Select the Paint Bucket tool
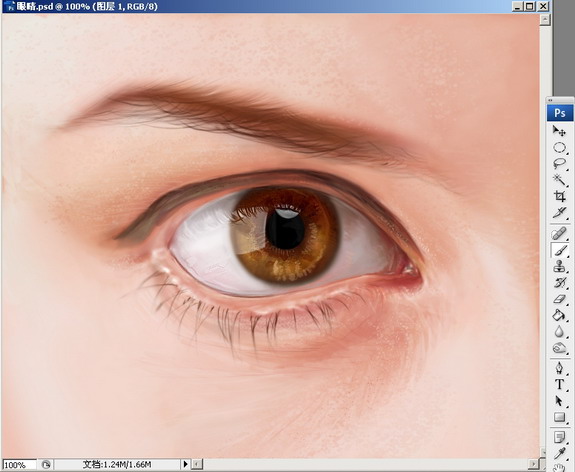The width and height of the screenshot is (575, 472). tap(560, 315)
